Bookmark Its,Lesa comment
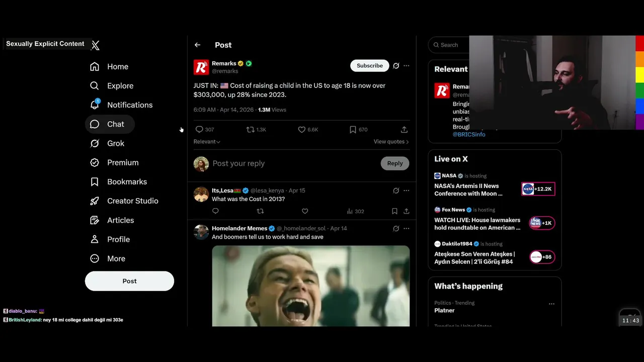 click(x=394, y=211)
